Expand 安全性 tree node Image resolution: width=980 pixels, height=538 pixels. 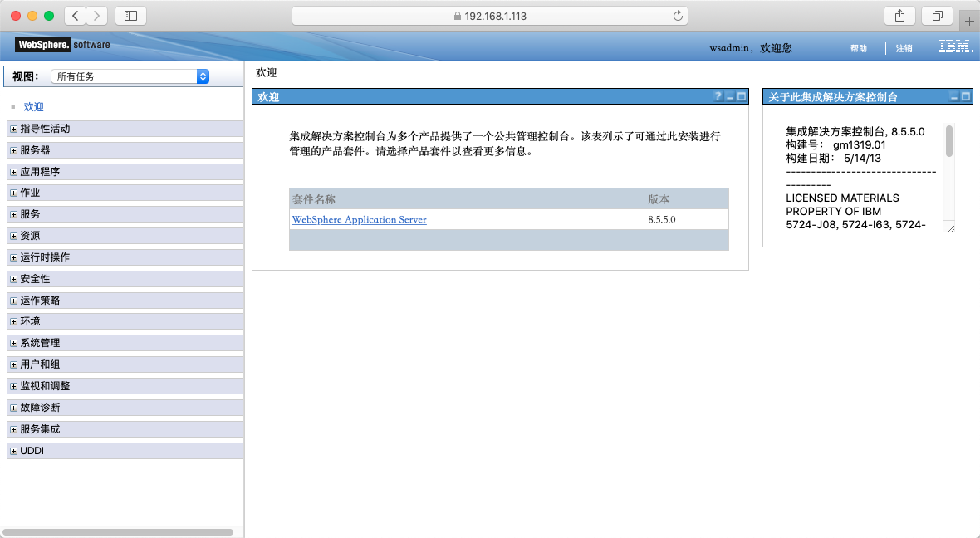(x=14, y=279)
